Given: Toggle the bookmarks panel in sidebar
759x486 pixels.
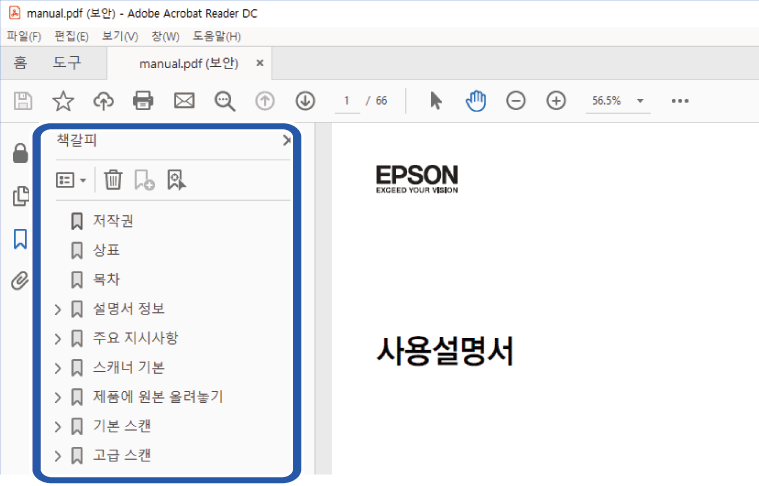Looking at the screenshot, I should tap(19, 239).
